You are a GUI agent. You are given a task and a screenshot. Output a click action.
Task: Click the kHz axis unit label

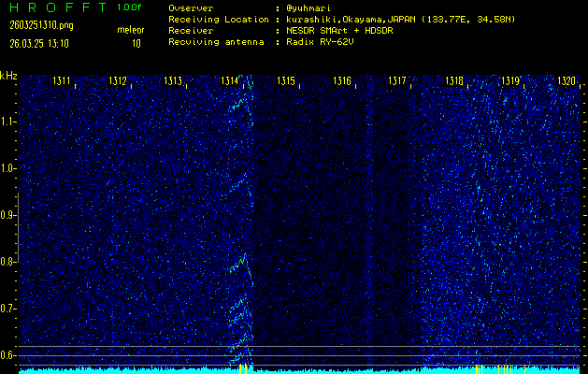point(8,76)
